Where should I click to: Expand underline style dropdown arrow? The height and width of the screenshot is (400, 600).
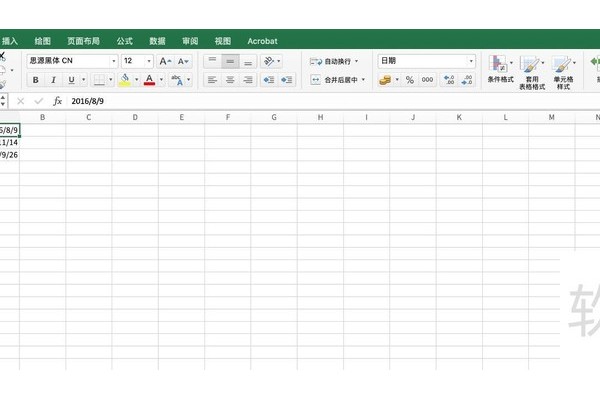(x=83, y=80)
